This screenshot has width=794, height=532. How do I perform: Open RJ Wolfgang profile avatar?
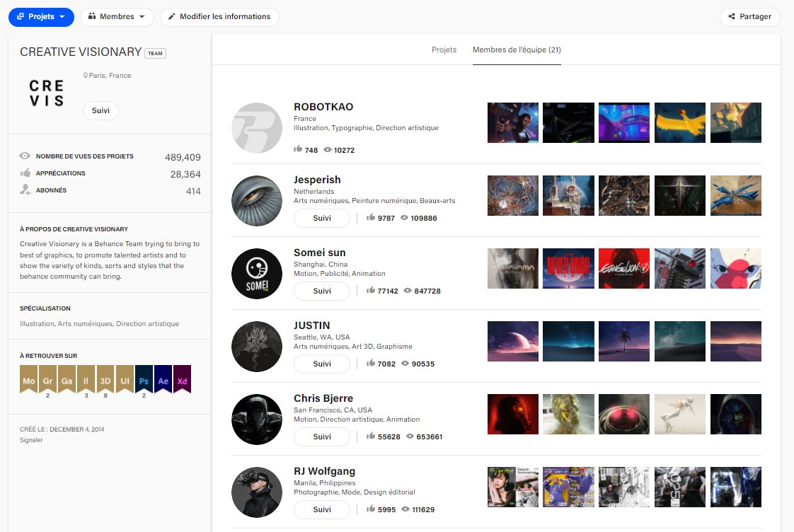(257, 492)
